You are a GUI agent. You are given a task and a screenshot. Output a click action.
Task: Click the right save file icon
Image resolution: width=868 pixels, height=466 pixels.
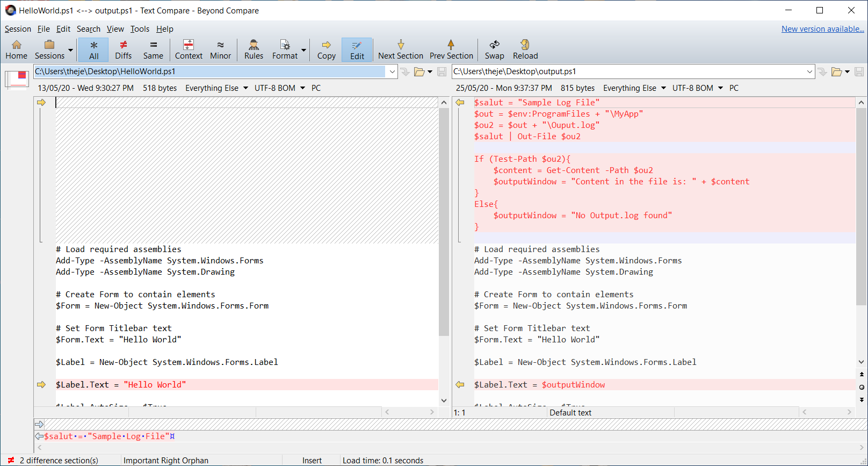(859, 71)
